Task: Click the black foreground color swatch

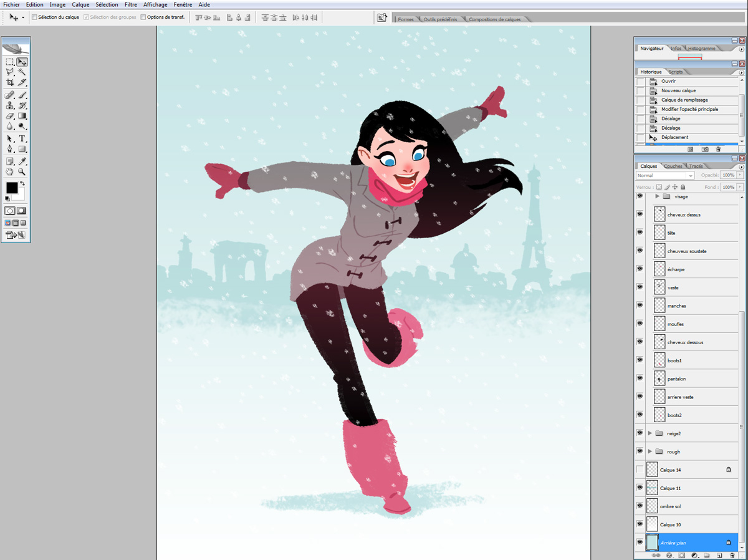Action: click(12, 188)
